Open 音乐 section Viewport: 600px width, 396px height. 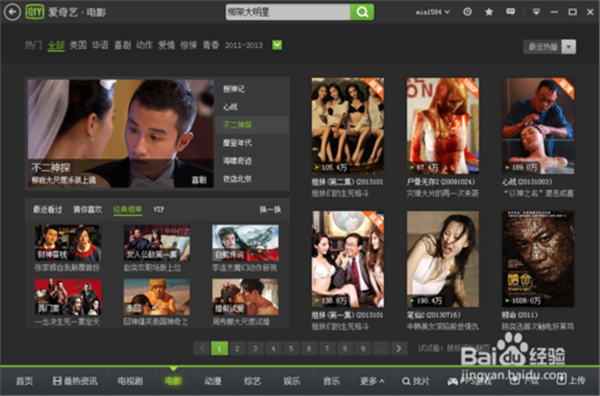tap(331, 381)
